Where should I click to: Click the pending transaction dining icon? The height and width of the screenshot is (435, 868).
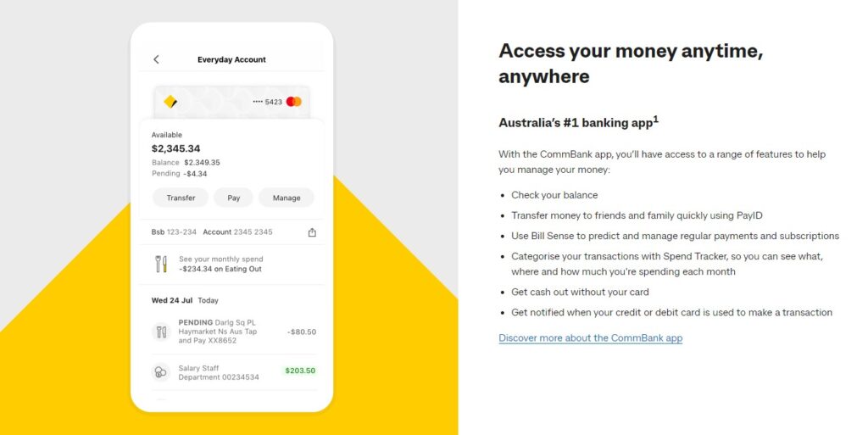[161, 332]
